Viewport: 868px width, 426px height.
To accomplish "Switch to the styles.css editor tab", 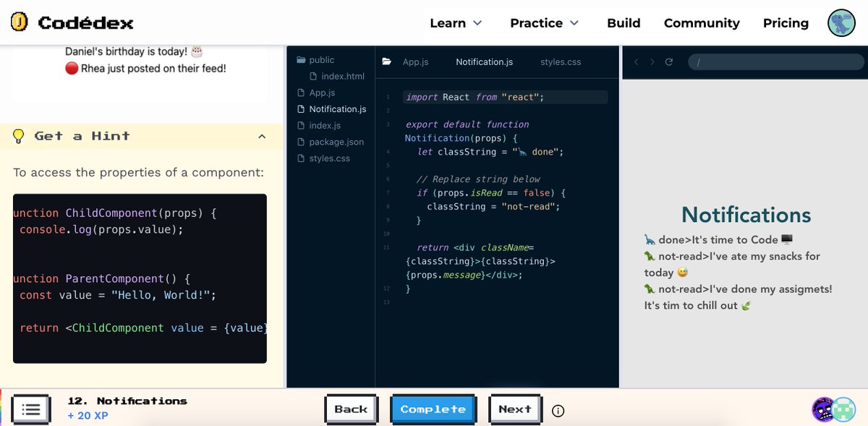I will (x=561, y=62).
